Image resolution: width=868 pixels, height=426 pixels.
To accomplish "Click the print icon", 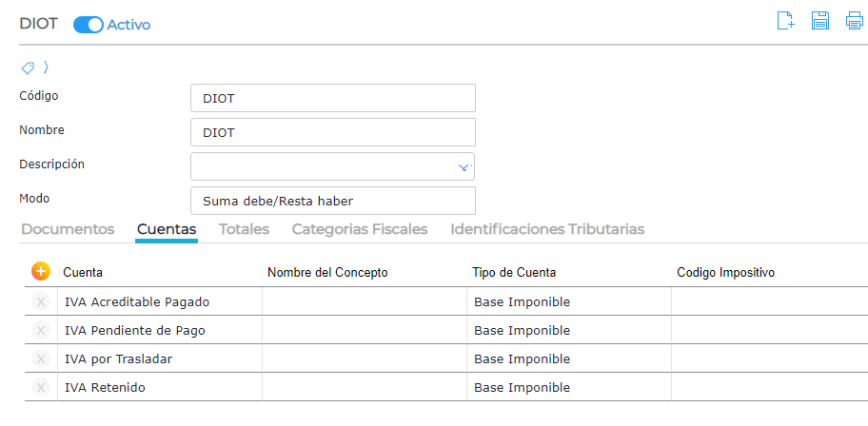I will [x=854, y=21].
